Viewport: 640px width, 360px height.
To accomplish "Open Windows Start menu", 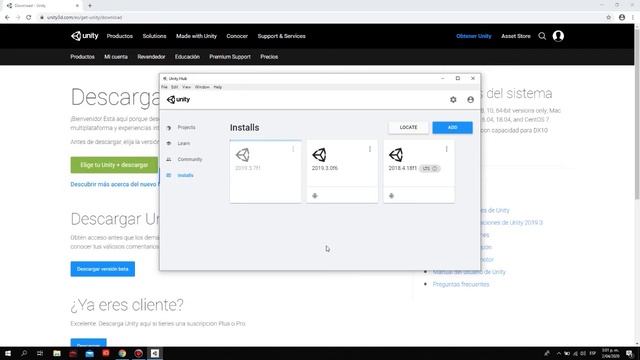I will [8, 353].
